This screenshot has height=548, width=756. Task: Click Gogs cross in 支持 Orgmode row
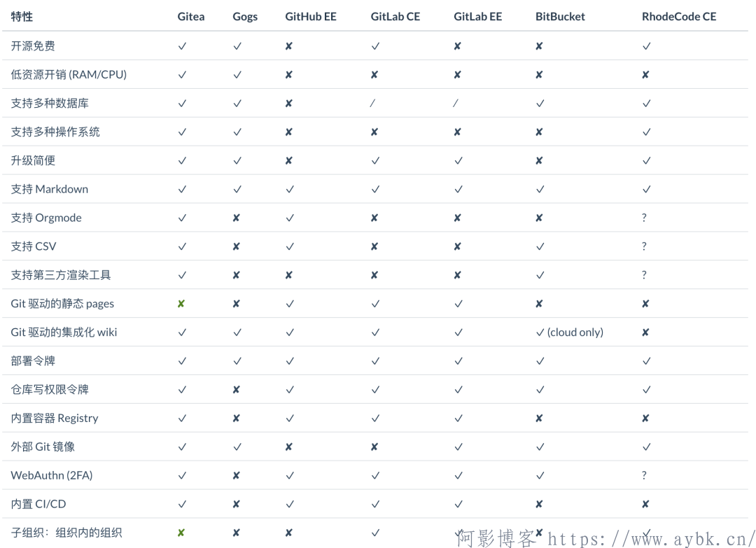237,218
